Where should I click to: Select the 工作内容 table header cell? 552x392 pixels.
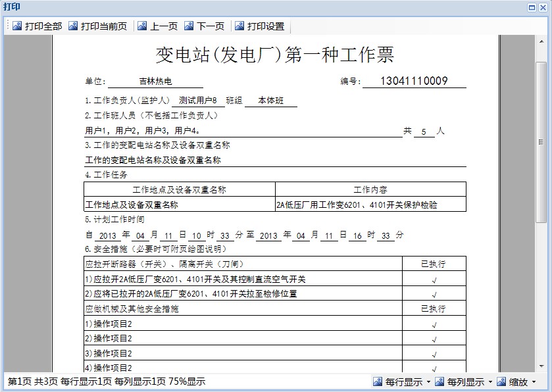click(370, 189)
